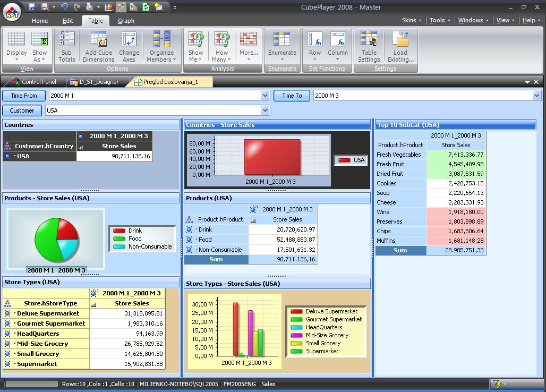546x392 pixels.
Task: Click the icon beside Small Grocery row
Action: click(x=7, y=354)
